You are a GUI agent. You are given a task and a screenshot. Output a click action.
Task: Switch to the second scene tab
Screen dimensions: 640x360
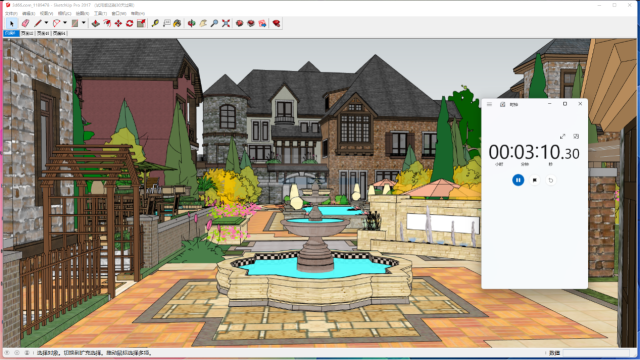click(27, 33)
